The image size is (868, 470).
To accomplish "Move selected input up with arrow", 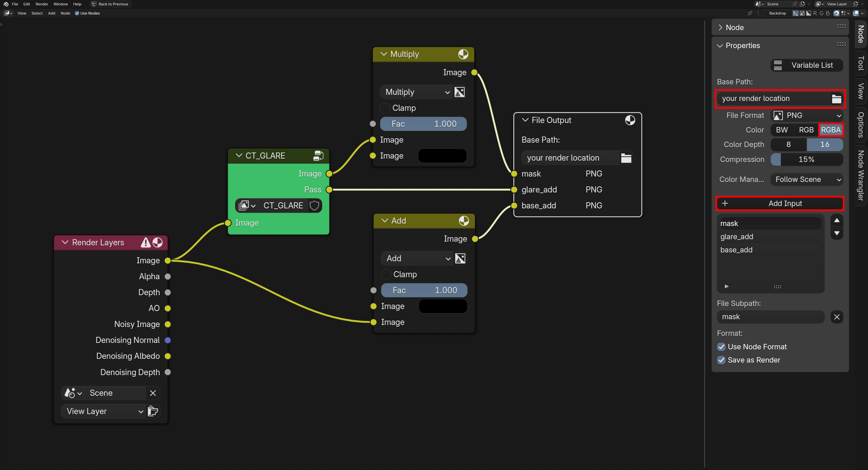I will click(x=836, y=221).
